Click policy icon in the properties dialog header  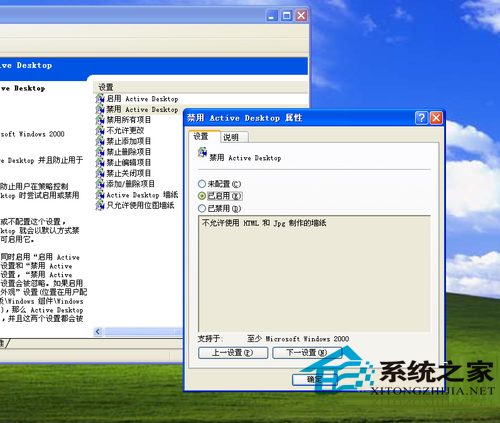click(x=202, y=153)
